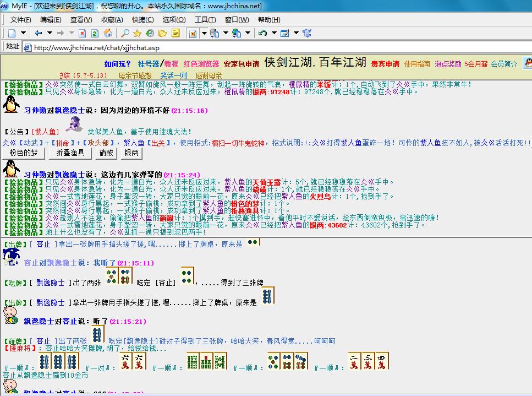Click the 5会月薪 link
Screen dimensions: 532x396
tap(476, 64)
